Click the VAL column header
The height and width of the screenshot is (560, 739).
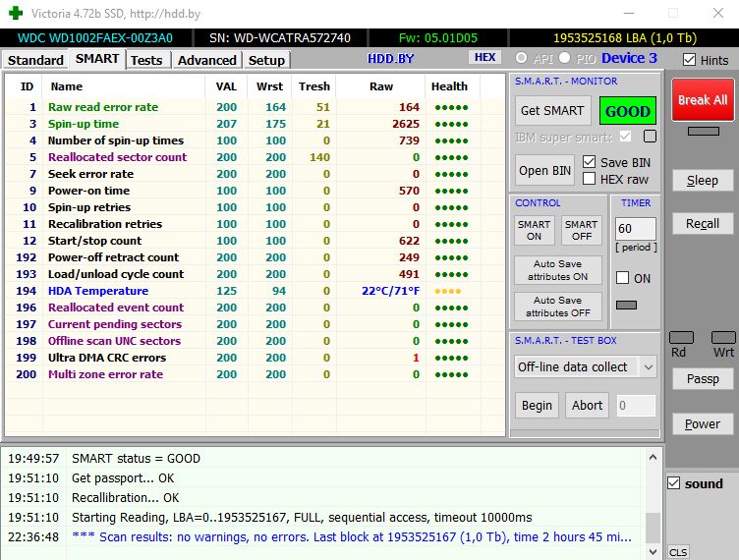coord(226,86)
